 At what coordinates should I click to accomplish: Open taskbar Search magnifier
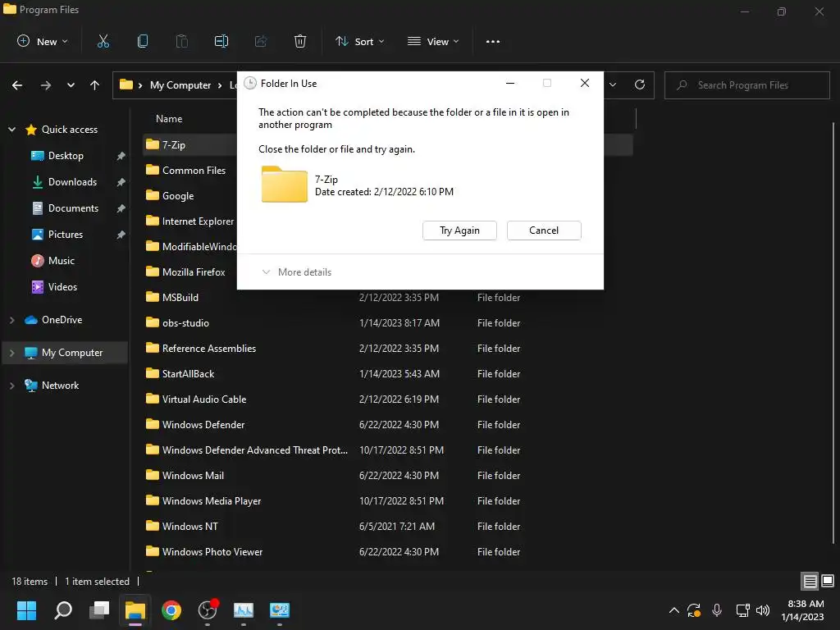click(x=63, y=610)
